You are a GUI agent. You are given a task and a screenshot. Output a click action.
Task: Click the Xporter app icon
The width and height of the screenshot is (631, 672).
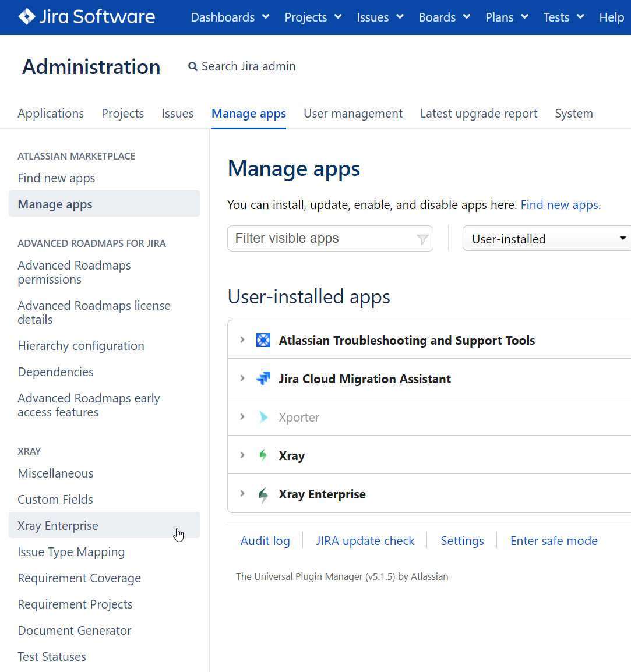pyautogui.click(x=263, y=417)
